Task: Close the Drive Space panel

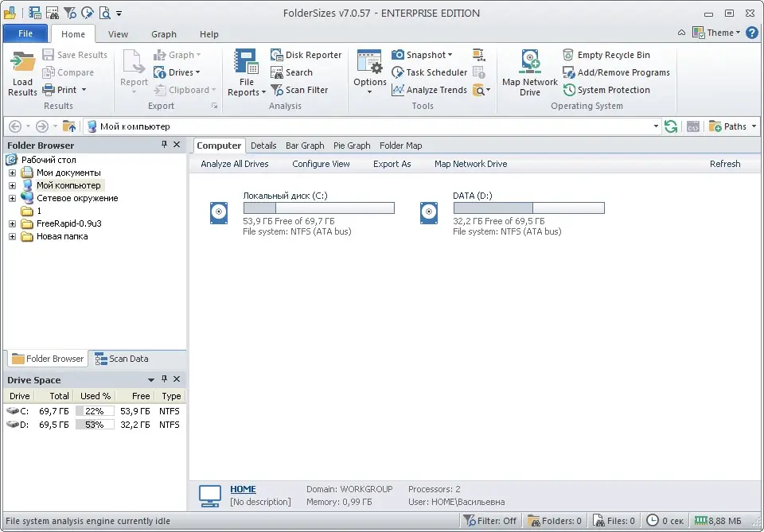Action: [x=177, y=379]
